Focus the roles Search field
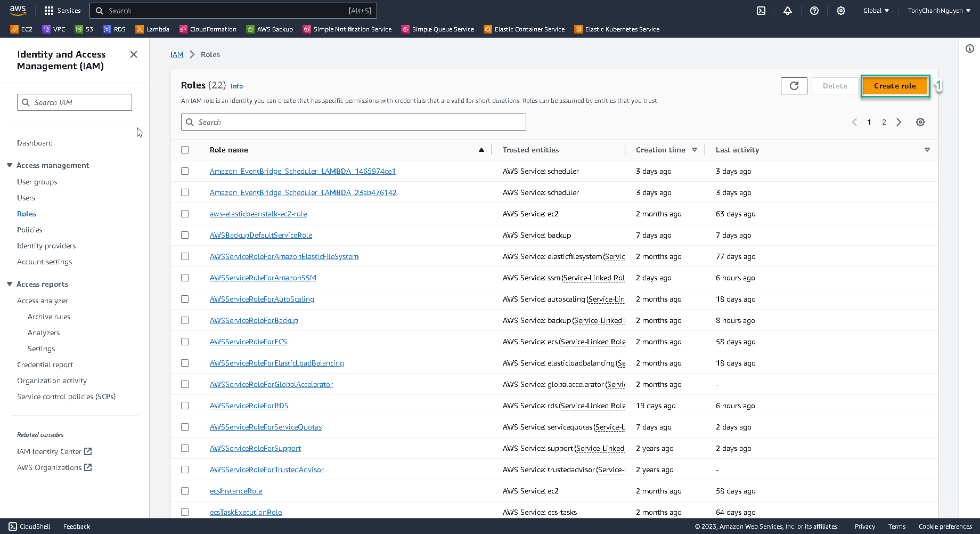The image size is (980, 534). (354, 122)
